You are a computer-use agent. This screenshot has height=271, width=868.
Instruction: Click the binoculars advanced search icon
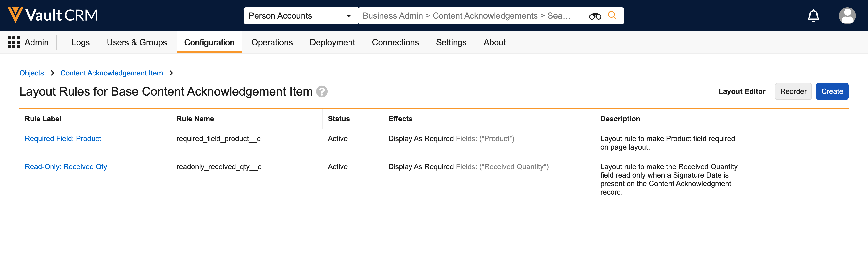(595, 16)
